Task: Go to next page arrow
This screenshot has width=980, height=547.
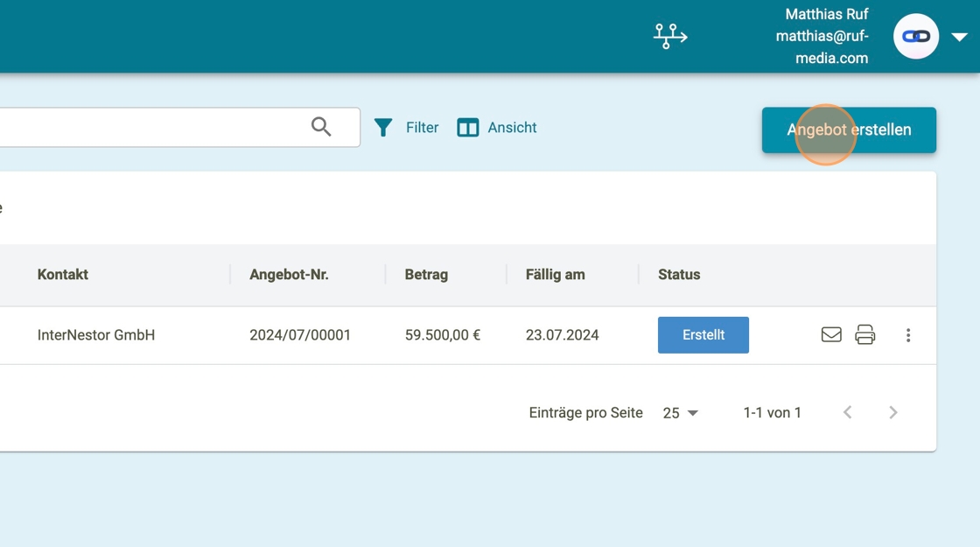Action: 893,412
